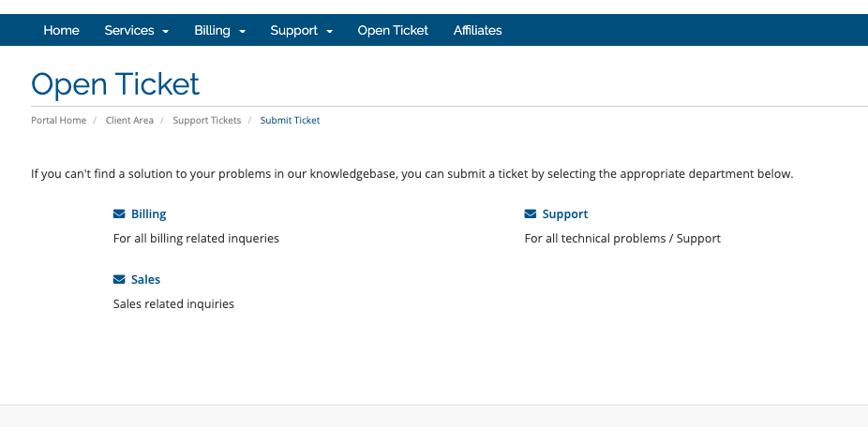Go to Home in the navigation bar
The width and height of the screenshot is (868, 427).
62,30
